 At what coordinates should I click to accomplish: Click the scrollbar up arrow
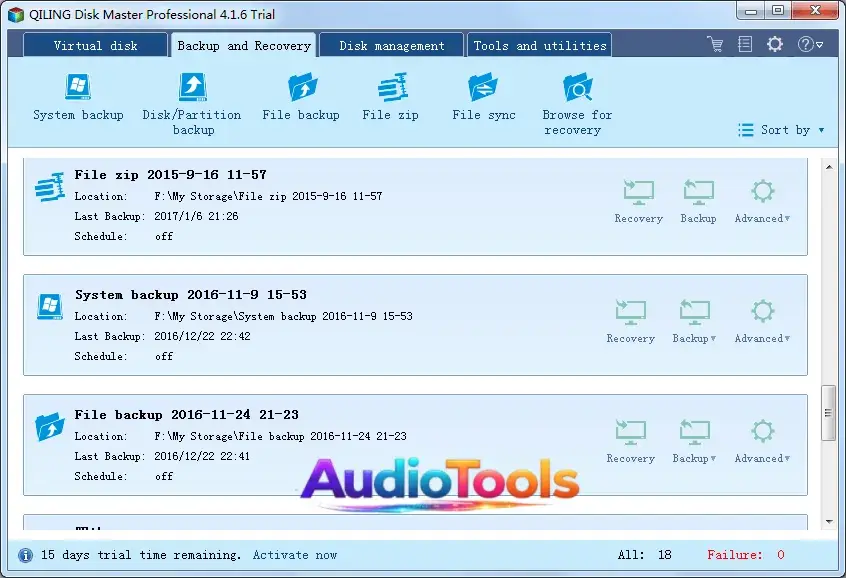(829, 167)
